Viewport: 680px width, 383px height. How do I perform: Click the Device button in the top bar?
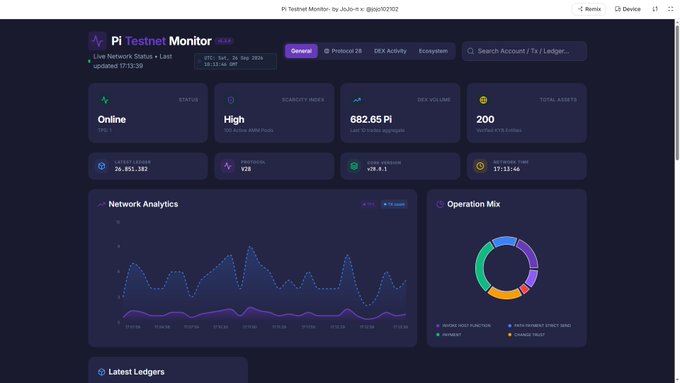[x=628, y=9]
